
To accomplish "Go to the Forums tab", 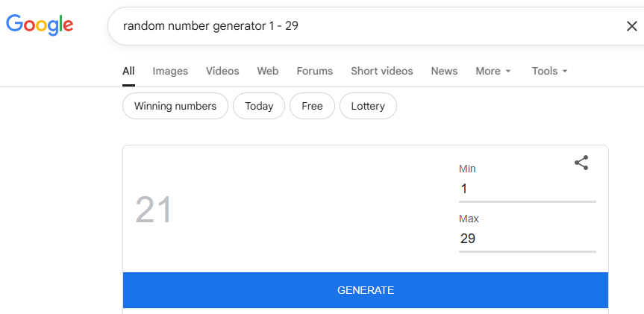I will 314,71.
